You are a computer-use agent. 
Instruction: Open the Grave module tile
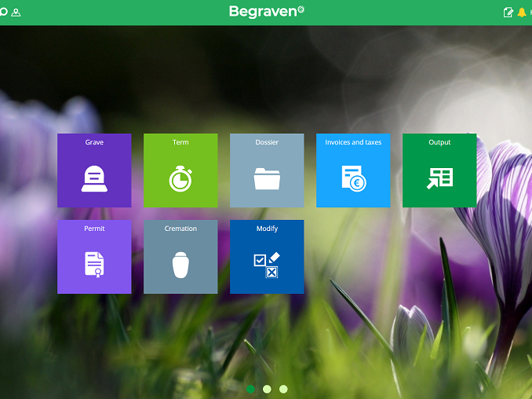(94, 170)
